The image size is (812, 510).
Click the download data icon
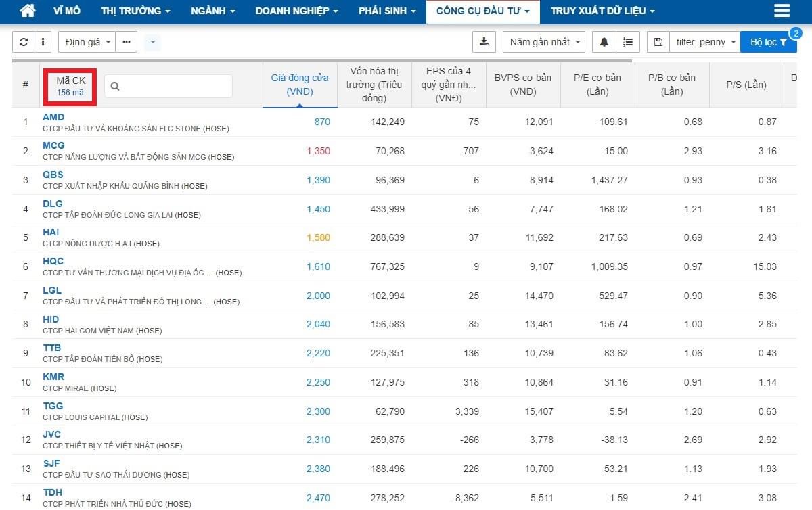(x=484, y=42)
